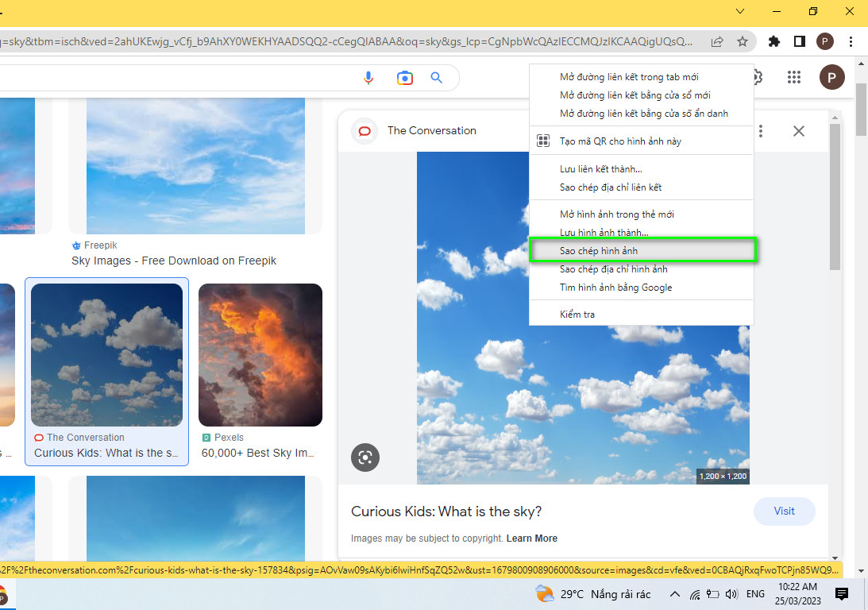The height and width of the screenshot is (610, 868).
Task: Open the 'Learn More' copyright link
Action: click(x=531, y=538)
